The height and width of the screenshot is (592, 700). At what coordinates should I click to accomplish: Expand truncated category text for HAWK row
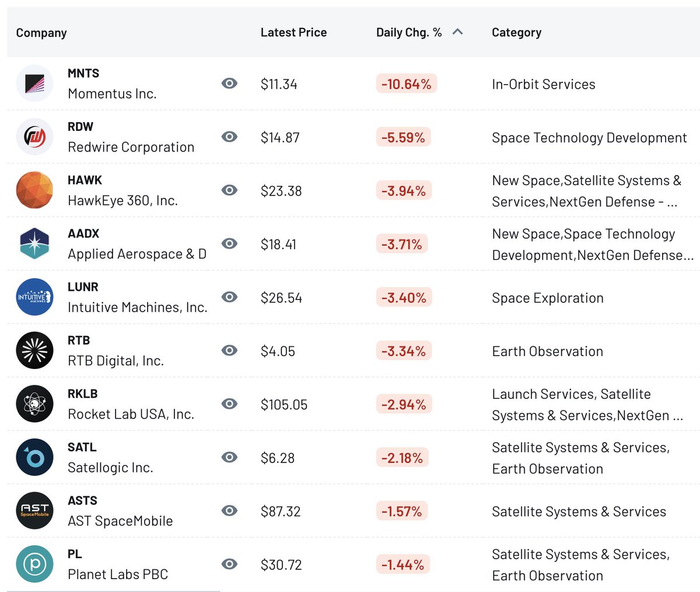pyautogui.click(x=586, y=191)
